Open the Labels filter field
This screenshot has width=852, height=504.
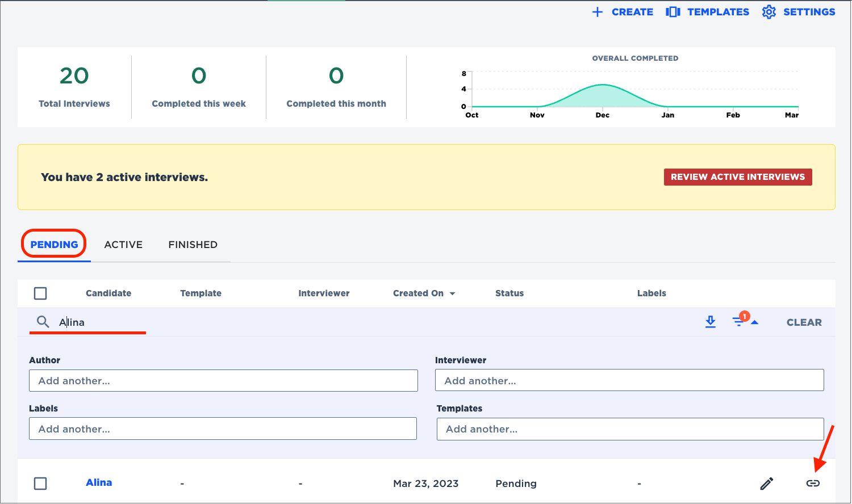click(223, 429)
